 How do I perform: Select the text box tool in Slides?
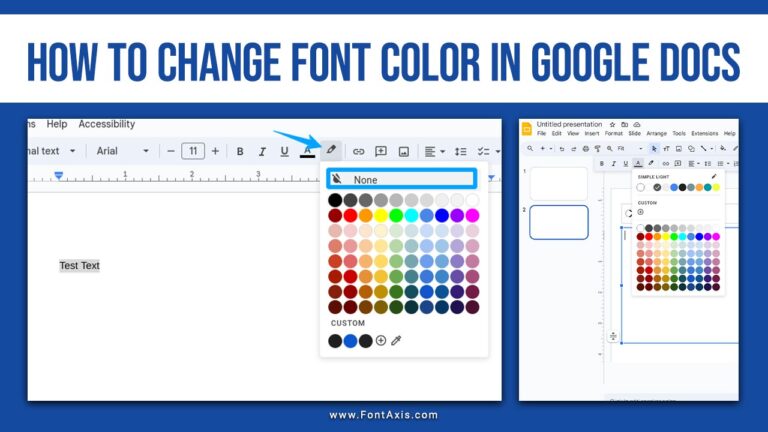(x=666, y=148)
